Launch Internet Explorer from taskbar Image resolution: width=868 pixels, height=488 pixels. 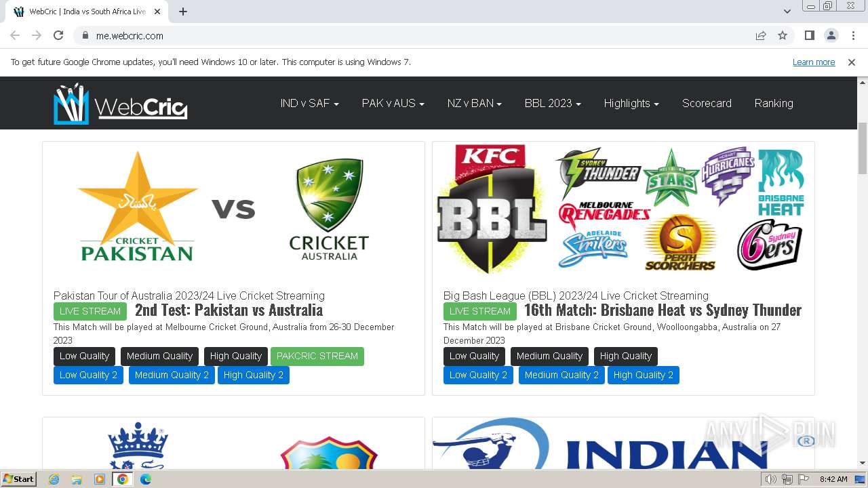[54, 479]
